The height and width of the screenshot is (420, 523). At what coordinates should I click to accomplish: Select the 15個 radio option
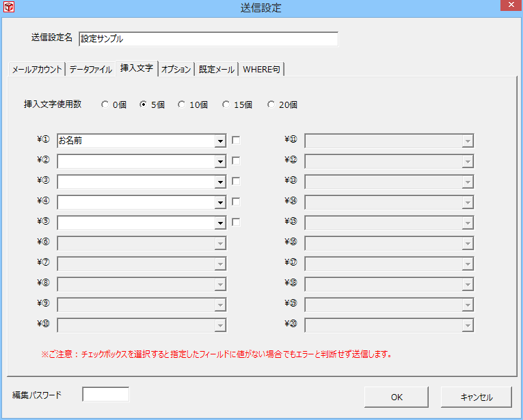coord(237,105)
